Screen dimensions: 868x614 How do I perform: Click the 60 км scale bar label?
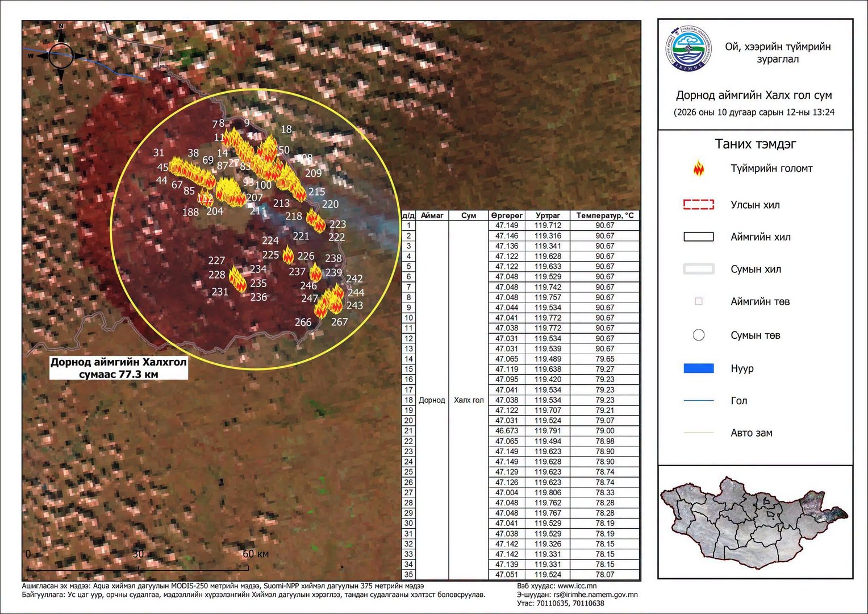256,554
